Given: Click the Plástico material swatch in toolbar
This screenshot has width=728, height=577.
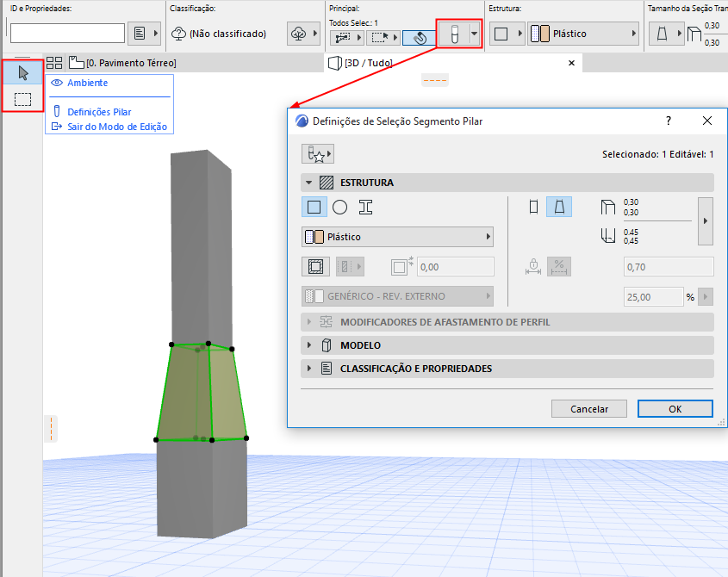Looking at the screenshot, I should [x=540, y=34].
